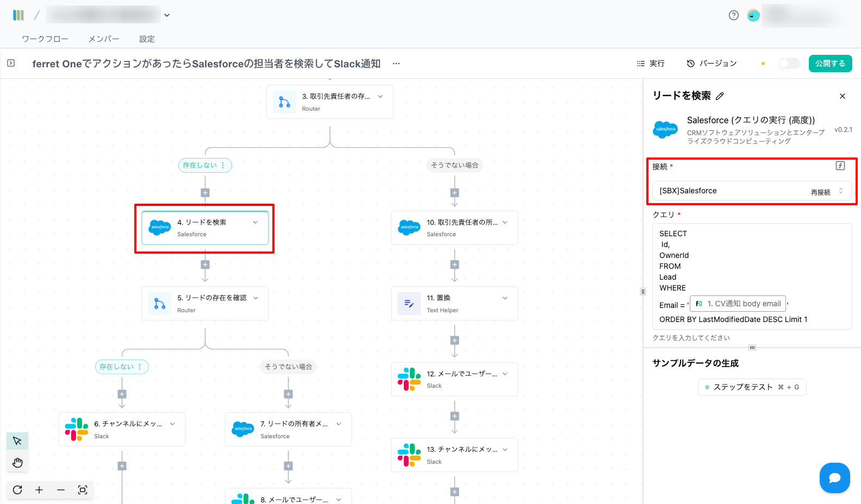The image size is (861, 504).
Task: Select the pointer cursor tool
Action: pyautogui.click(x=17, y=441)
